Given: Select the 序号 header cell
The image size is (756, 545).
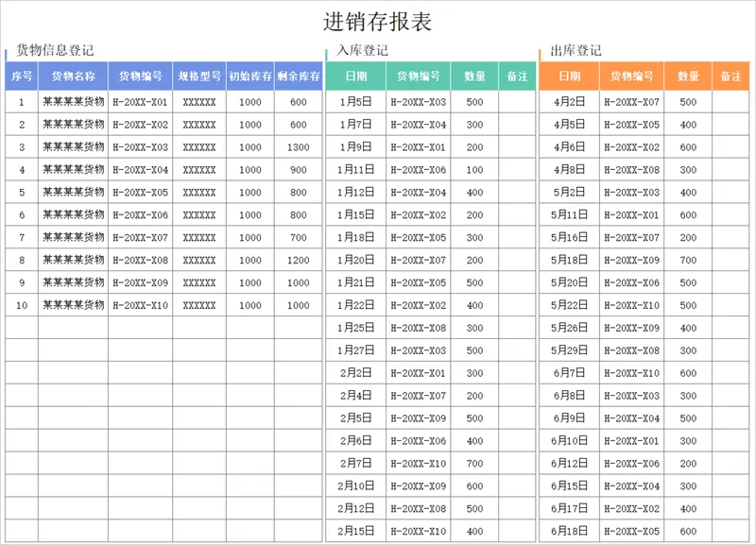Looking at the screenshot, I should pos(22,77).
